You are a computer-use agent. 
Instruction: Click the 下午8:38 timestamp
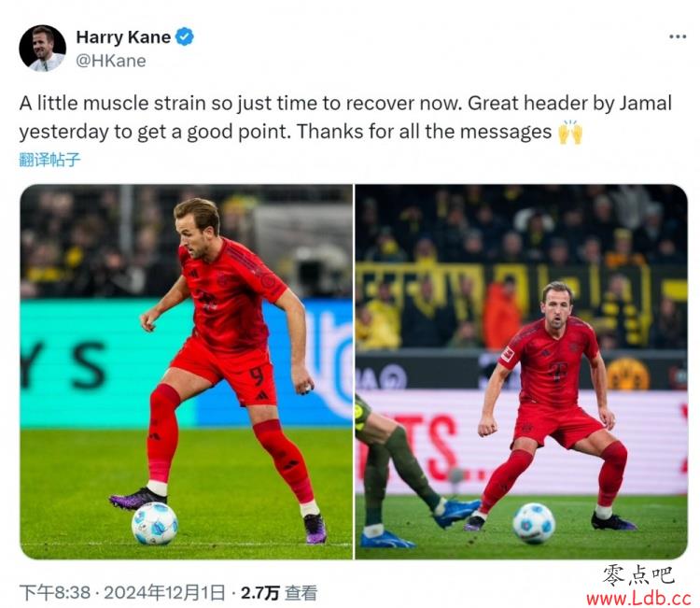(54, 593)
